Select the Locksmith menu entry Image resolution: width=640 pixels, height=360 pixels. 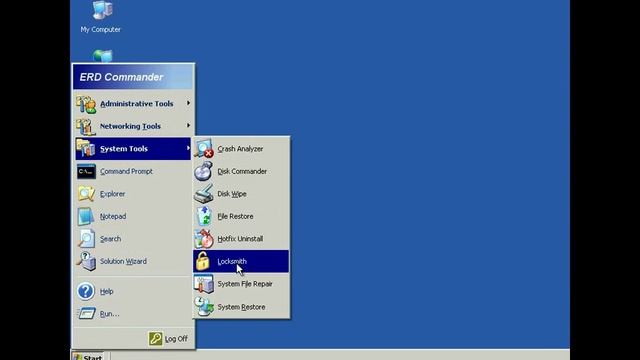click(241, 261)
